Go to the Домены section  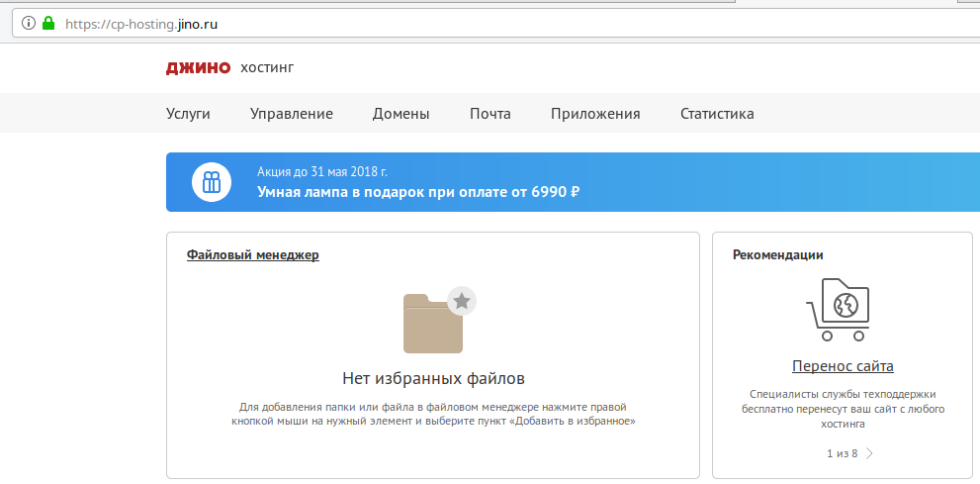point(401,114)
